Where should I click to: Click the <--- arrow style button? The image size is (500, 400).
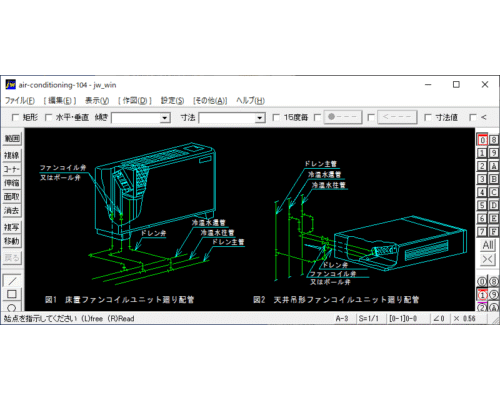point(397,117)
